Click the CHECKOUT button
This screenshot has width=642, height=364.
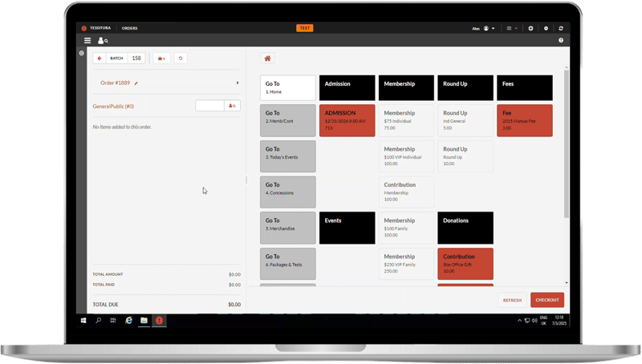click(x=547, y=300)
